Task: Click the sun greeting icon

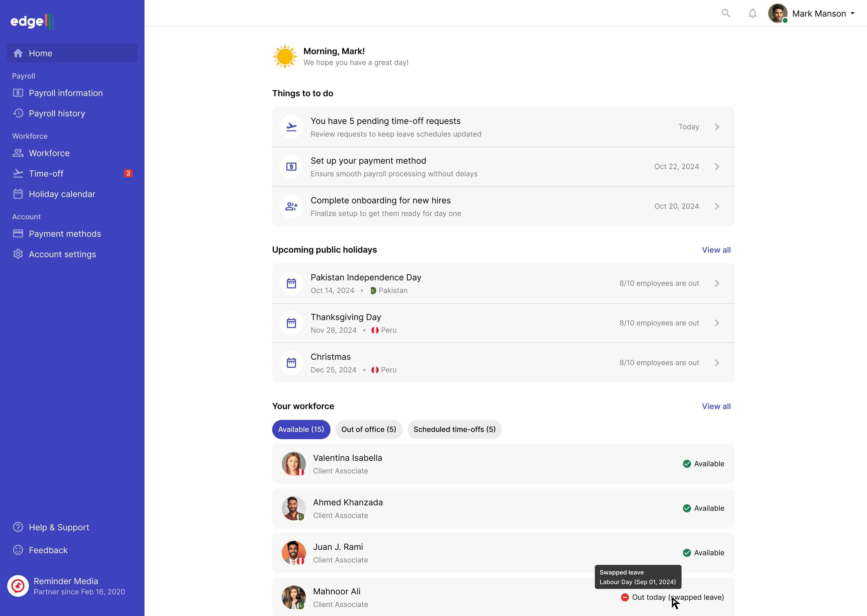Action: [x=285, y=57]
